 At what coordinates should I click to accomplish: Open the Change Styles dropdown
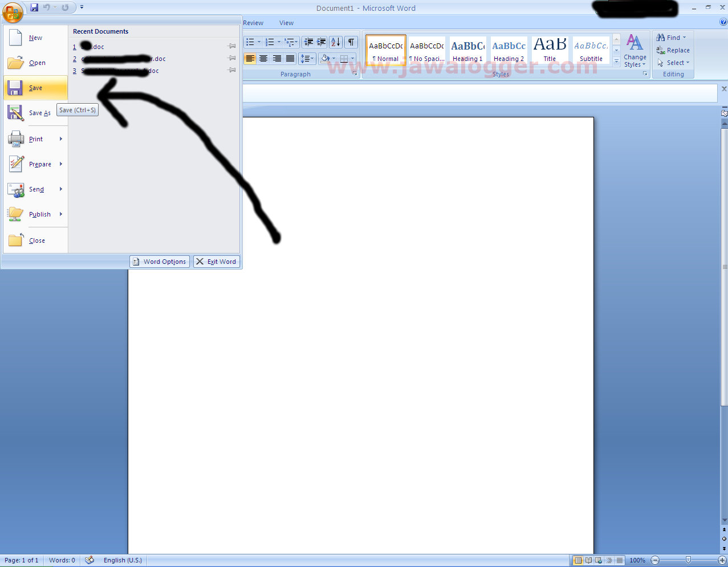click(x=635, y=51)
